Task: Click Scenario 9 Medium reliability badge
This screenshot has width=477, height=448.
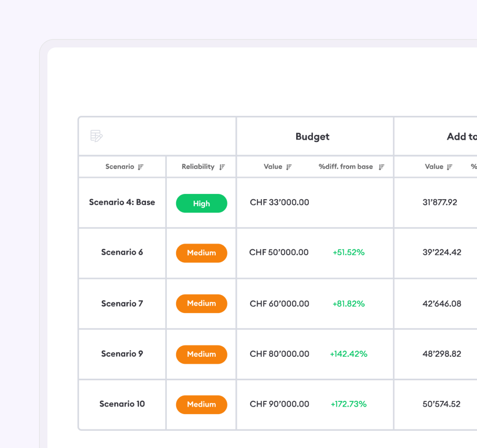Action: (x=201, y=354)
